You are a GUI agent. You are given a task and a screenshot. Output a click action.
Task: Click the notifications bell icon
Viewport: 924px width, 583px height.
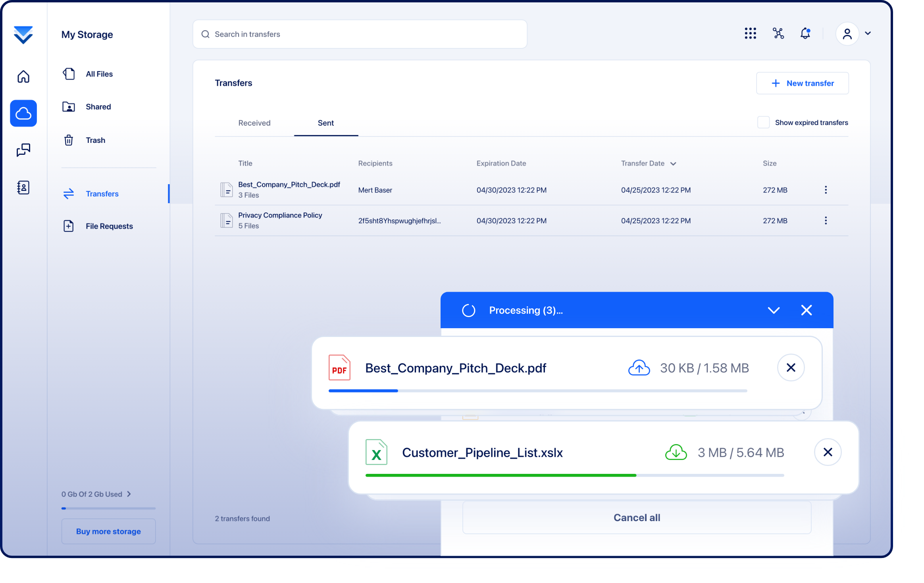pyautogui.click(x=805, y=34)
